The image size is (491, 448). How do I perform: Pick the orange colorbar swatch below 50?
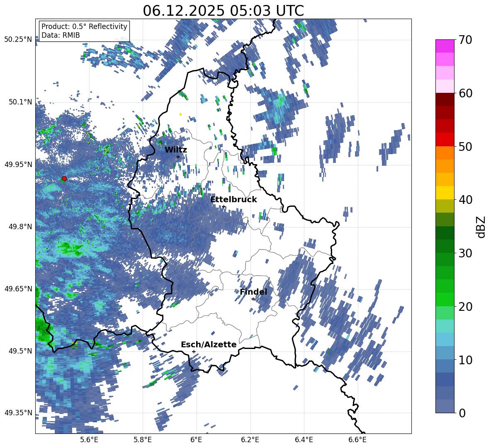tap(445, 153)
